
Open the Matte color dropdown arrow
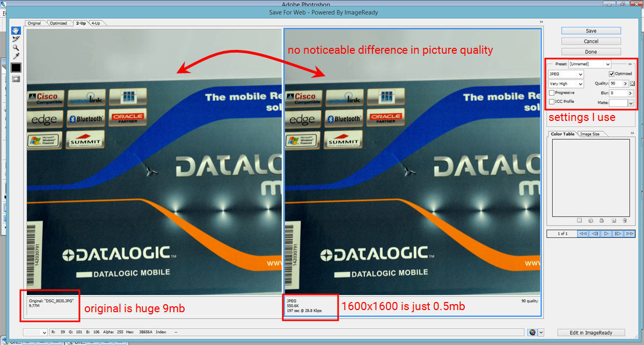tap(631, 103)
